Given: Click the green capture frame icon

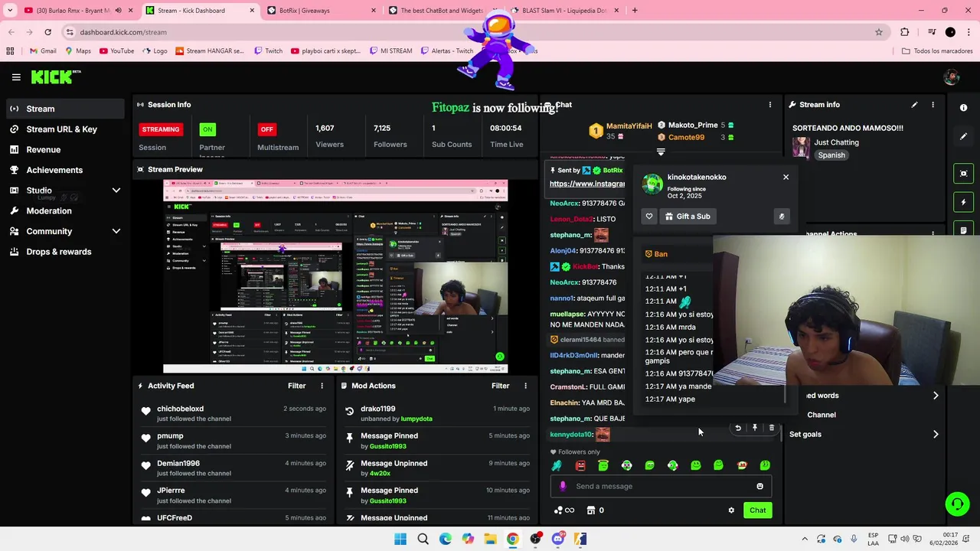Looking at the screenshot, I should click(x=963, y=174).
